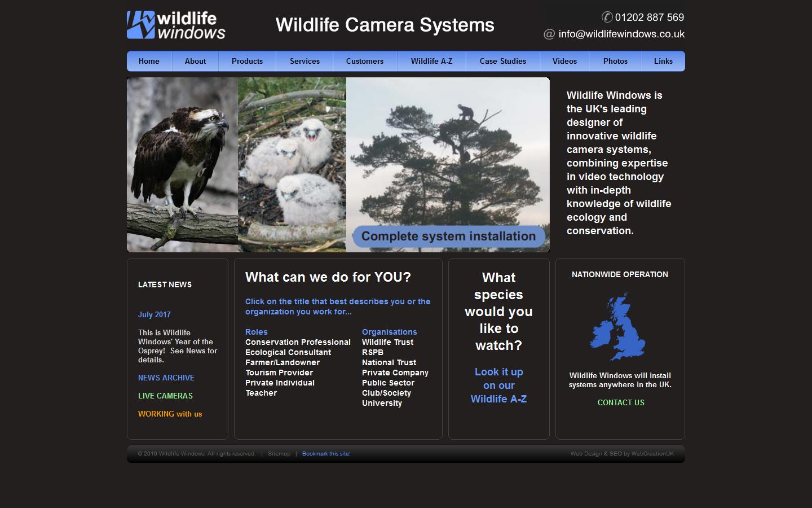
Task: Open the Case Studies page
Action: (x=502, y=61)
